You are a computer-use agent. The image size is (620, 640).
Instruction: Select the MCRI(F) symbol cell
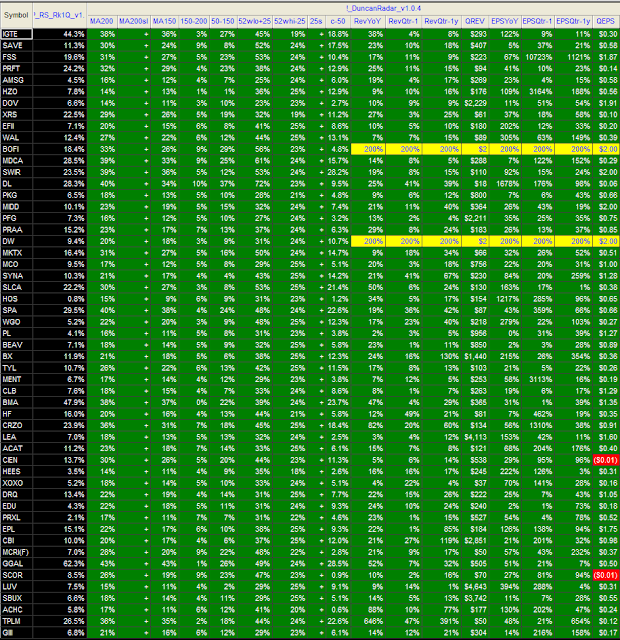click(x=16, y=552)
